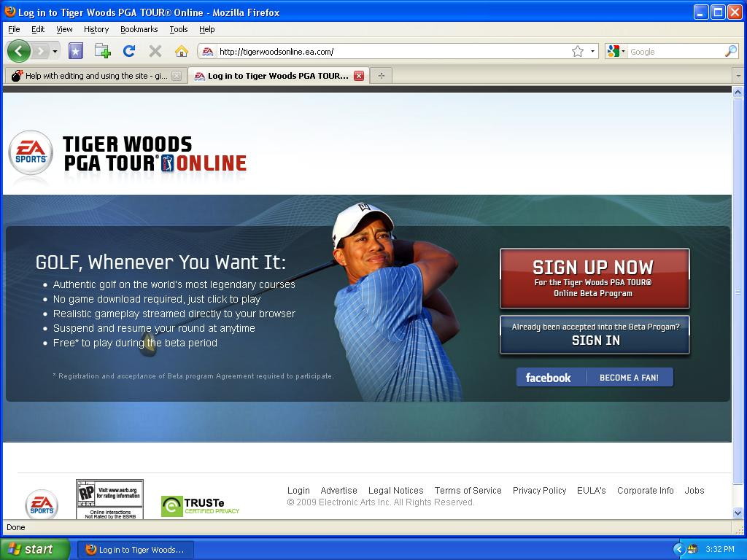Image resolution: width=747 pixels, height=560 pixels.
Task: Close the Tiger Woods PGA TOUR tab
Action: tap(359, 76)
